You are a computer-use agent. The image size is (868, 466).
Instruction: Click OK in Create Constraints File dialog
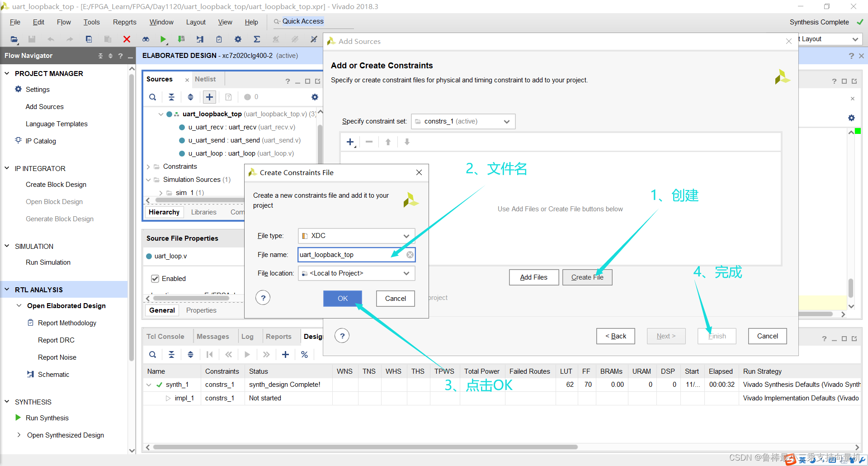click(x=343, y=299)
